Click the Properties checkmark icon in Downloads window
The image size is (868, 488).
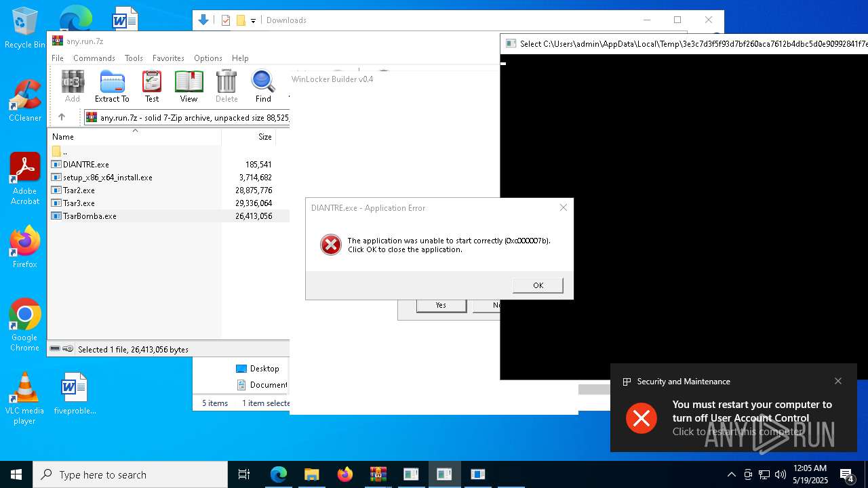click(x=226, y=20)
